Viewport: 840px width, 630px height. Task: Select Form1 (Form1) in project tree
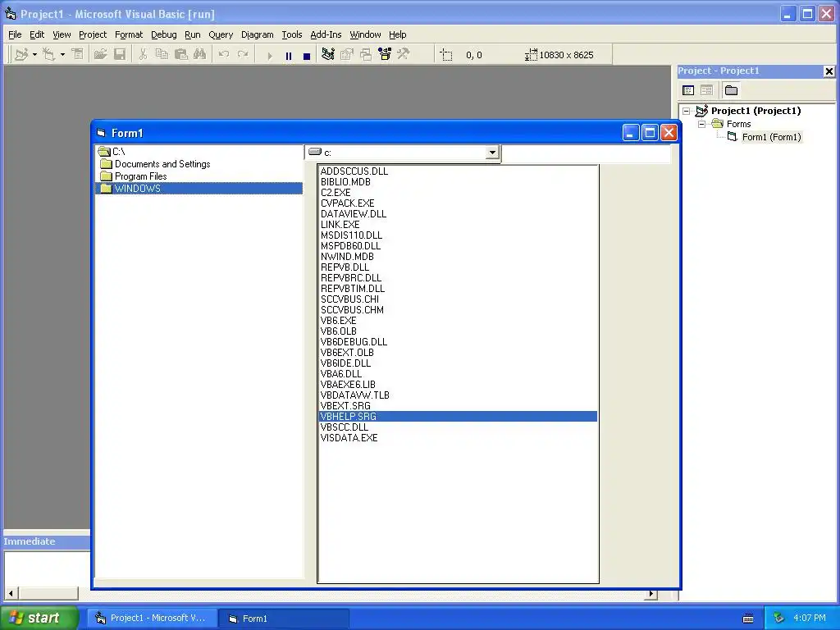(771, 137)
